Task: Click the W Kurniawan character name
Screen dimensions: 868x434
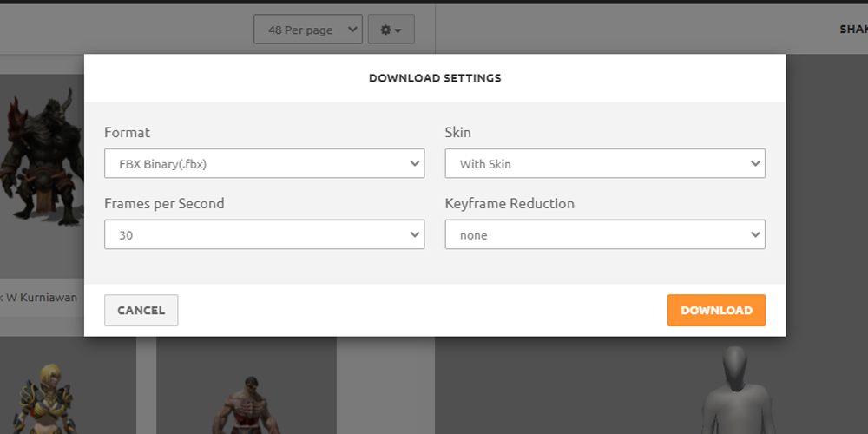Action: (39, 298)
